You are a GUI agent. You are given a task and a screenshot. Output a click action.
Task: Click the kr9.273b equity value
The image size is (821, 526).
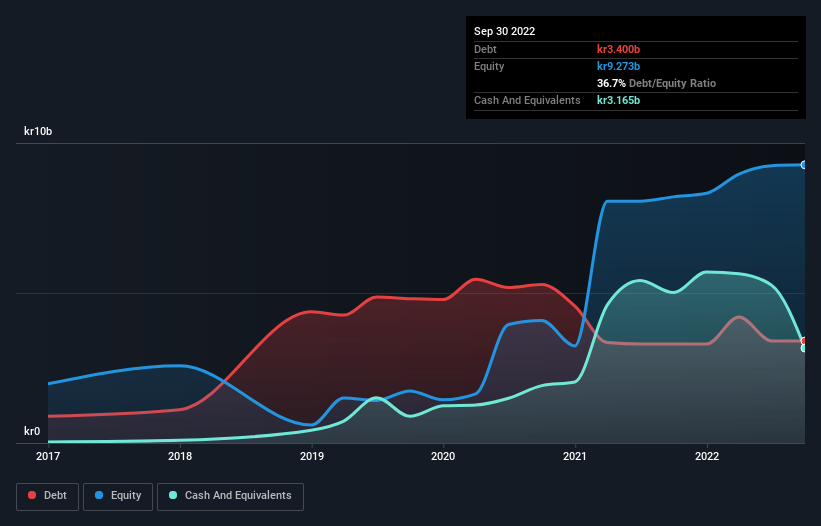coord(618,66)
